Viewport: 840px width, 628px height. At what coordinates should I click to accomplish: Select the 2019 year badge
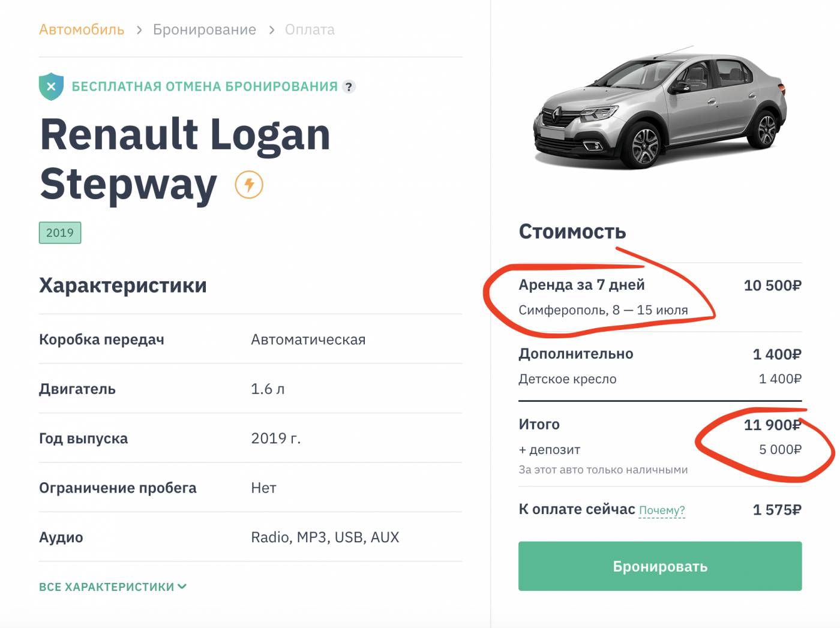pos(59,232)
